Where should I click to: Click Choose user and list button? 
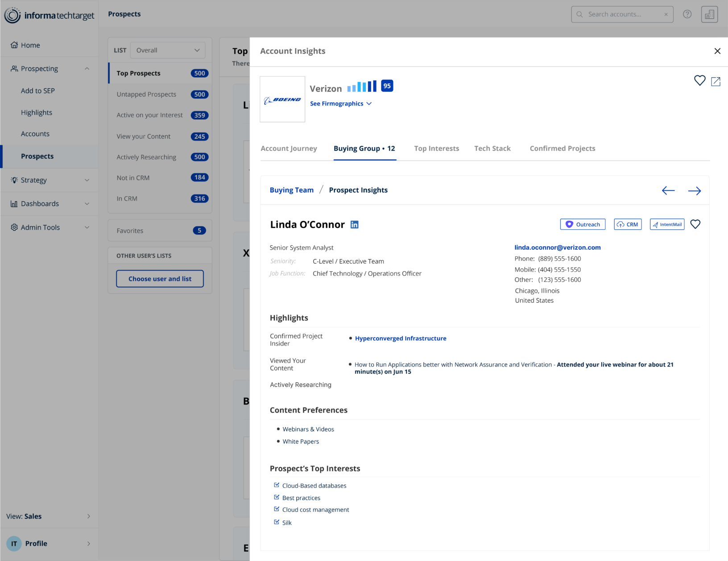160,279
